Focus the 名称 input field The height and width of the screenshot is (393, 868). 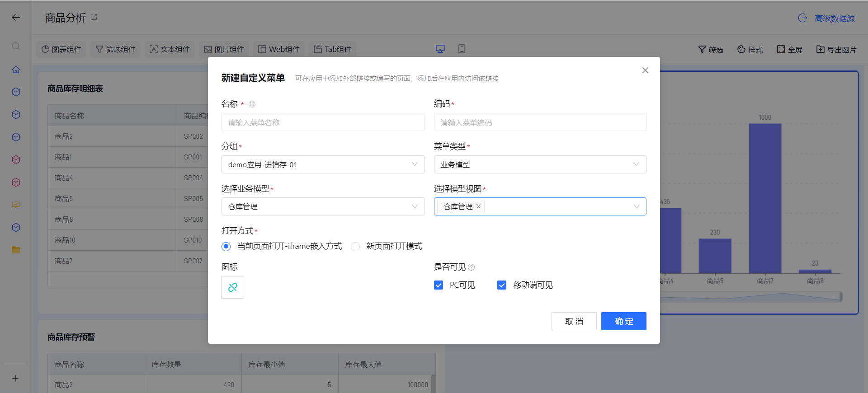(323, 122)
